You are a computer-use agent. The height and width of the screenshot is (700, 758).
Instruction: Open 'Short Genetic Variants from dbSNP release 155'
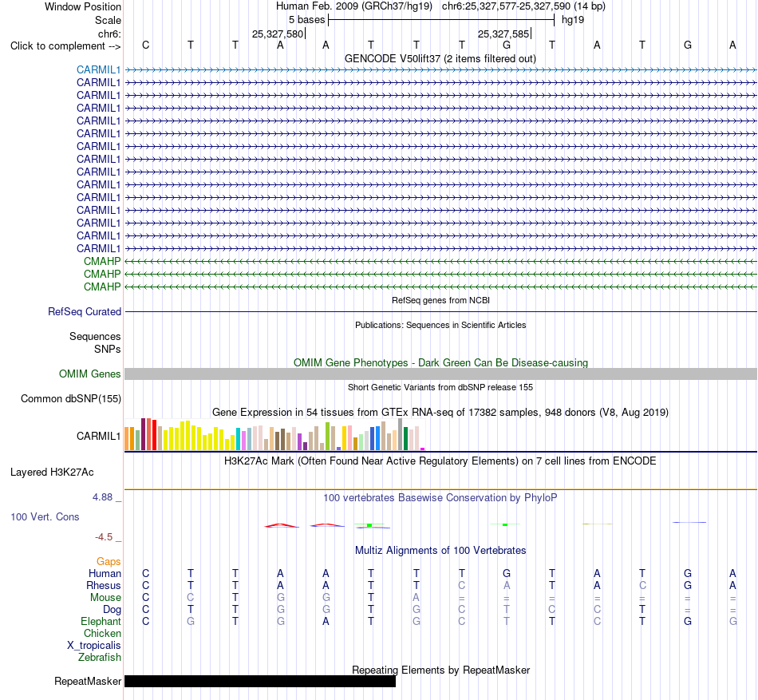click(440, 387)
